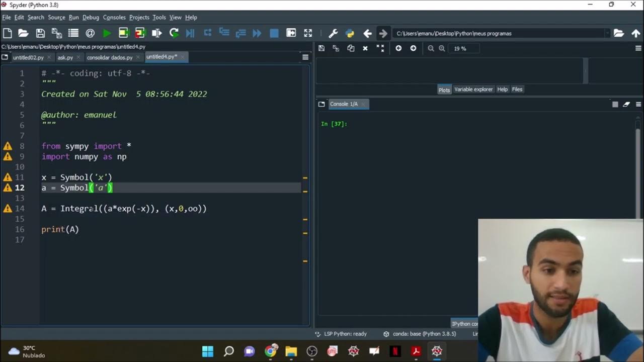The height and width of the screenshot is (362, 644).
Task: Continue execution double-arrow debug icon
Action: pyautogui.click(x=257, y=33)
